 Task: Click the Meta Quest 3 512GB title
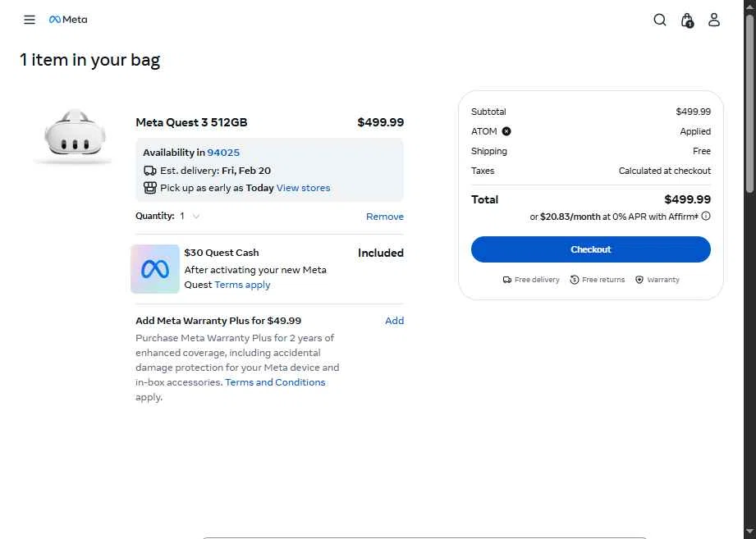[x=191, y=122]
